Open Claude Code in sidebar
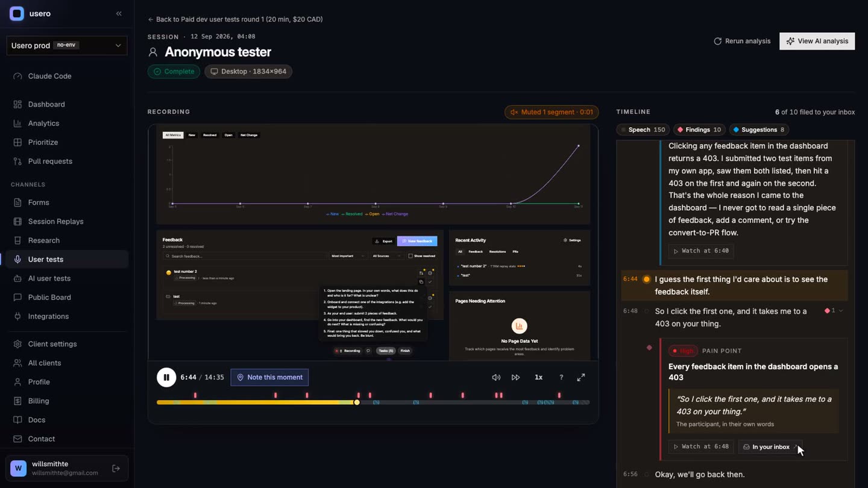 (x=67, y=76)
